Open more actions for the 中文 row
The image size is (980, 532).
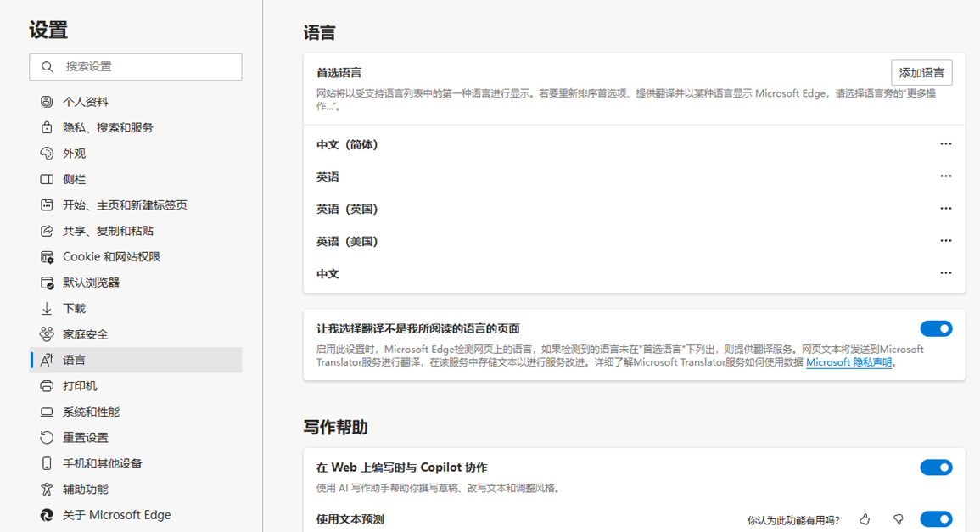(x=945, y=273)
